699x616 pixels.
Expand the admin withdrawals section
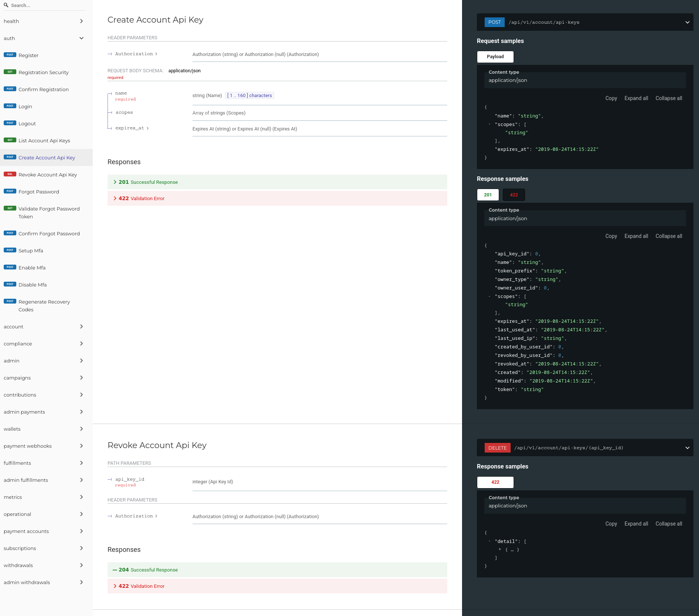pos(46,582)
